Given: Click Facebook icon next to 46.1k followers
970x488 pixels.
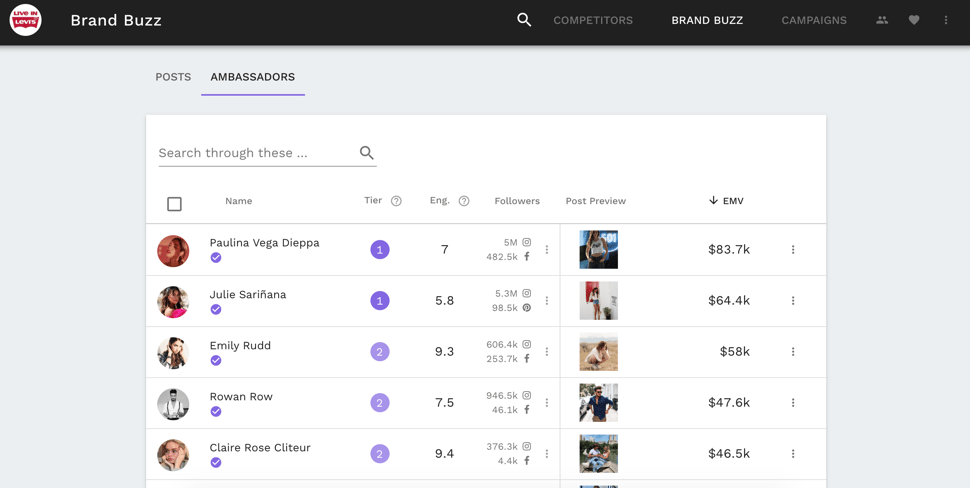Looking at the screenshot, I should 526,409.
